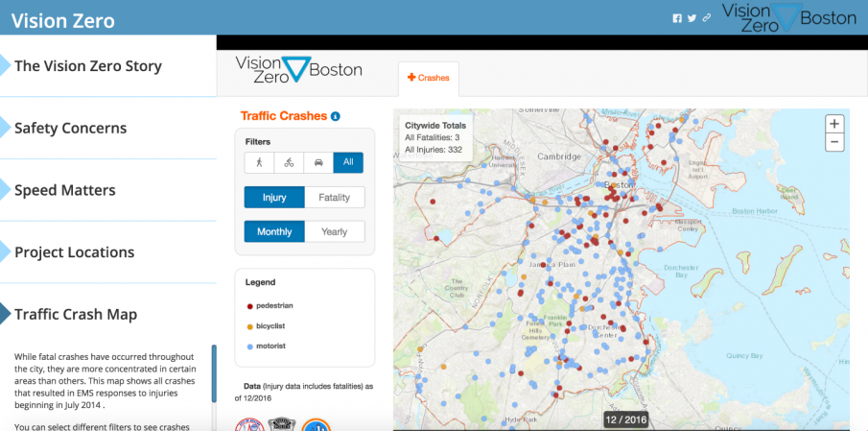
Task: Click 'All Fatalities: 3' text
Action: point(433,137)
